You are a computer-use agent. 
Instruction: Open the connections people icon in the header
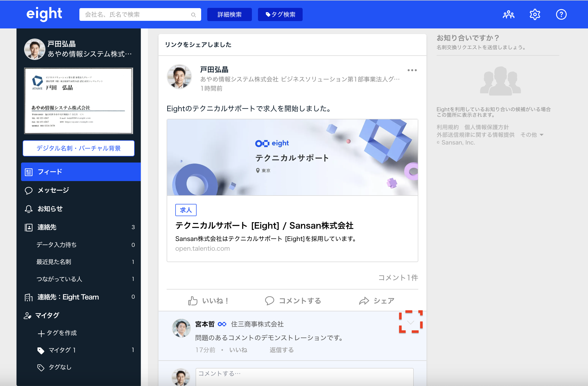(509, 14)
